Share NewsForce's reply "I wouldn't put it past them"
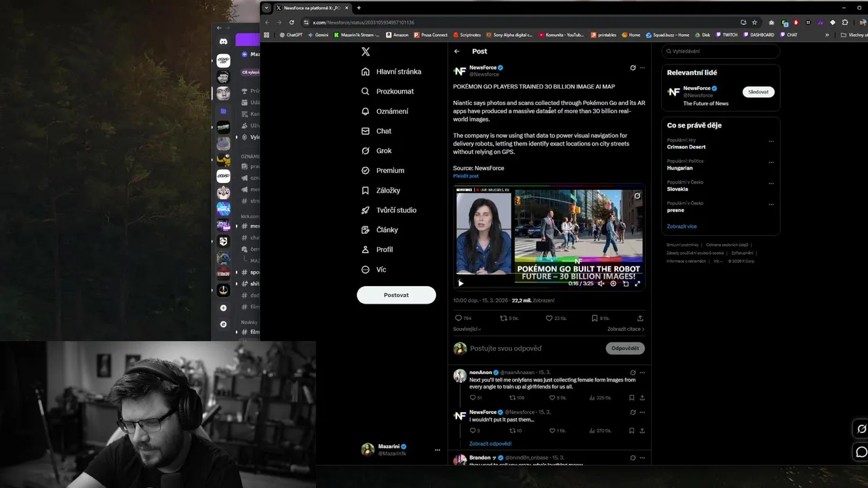The height and width of the screenshot is (488, 868). point(642,430)
